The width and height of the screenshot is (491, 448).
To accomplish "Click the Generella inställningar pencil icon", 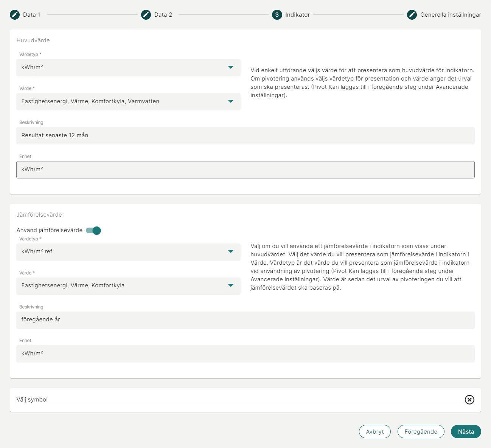I will [412, 15].
